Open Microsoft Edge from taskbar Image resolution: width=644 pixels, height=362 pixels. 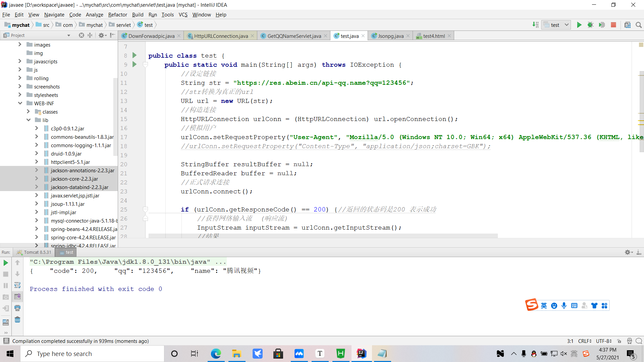216,354
